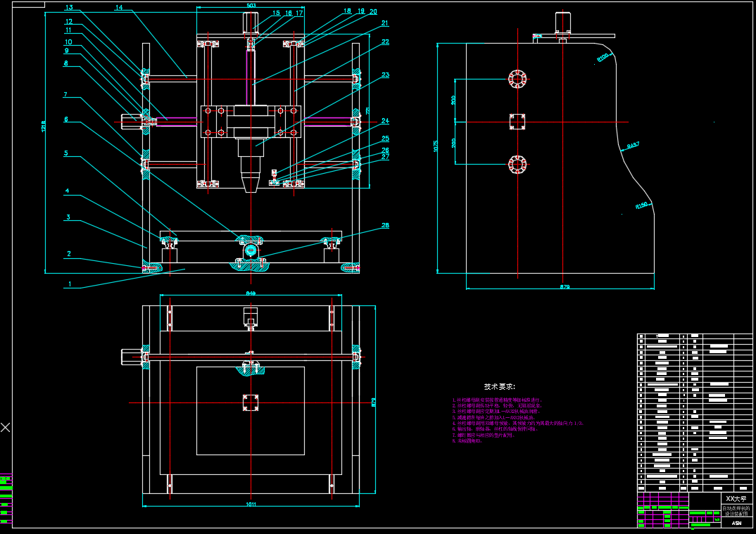Select the XX大学 title block cell
The width and height of the screenshot is (756, 534).
point(735,498)
